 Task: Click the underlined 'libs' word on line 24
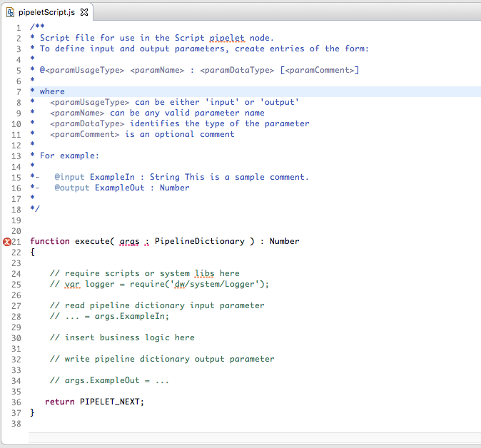[x=204, y=273]
